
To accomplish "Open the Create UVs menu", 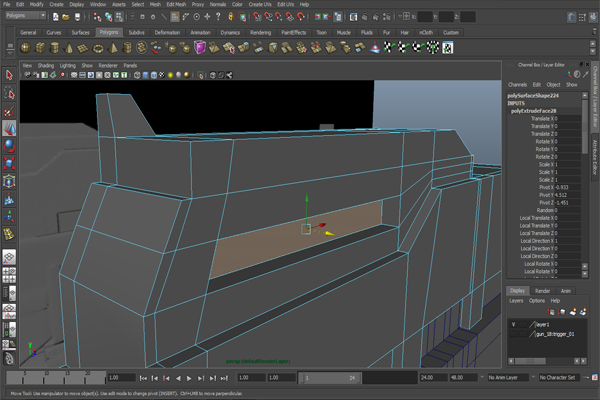I will click(x=260, y=4).
